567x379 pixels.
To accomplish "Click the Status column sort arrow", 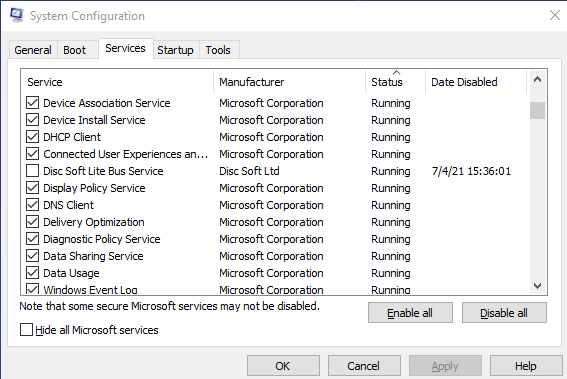I will [396, 72].
